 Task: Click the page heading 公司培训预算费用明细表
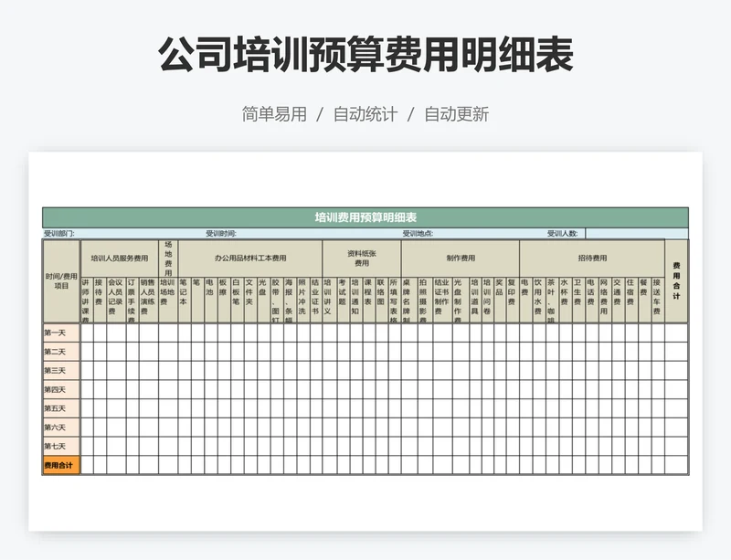point(365,54)
